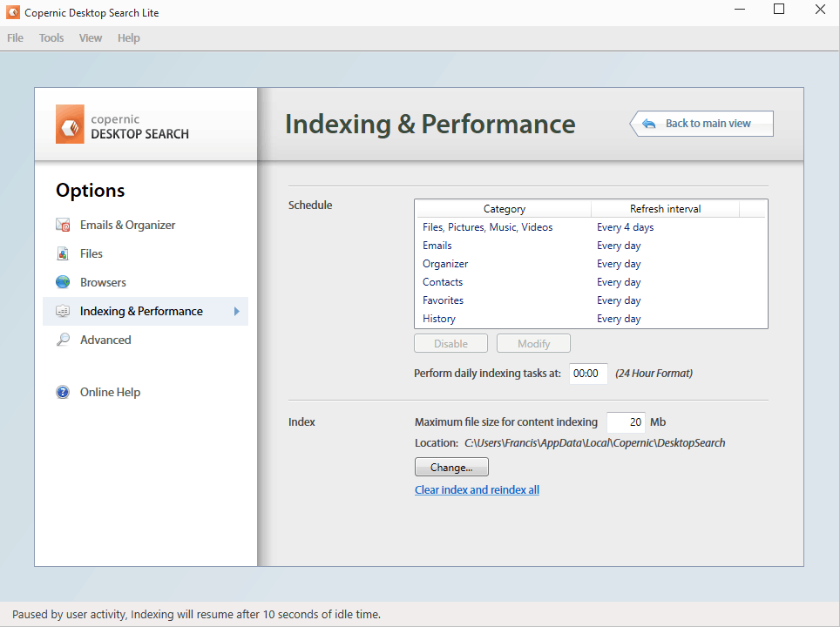Image resolution: width=840 pixels, height=627 pixels.
Task: Click the title bar Copernic app icon
Action: click(13, 13)
